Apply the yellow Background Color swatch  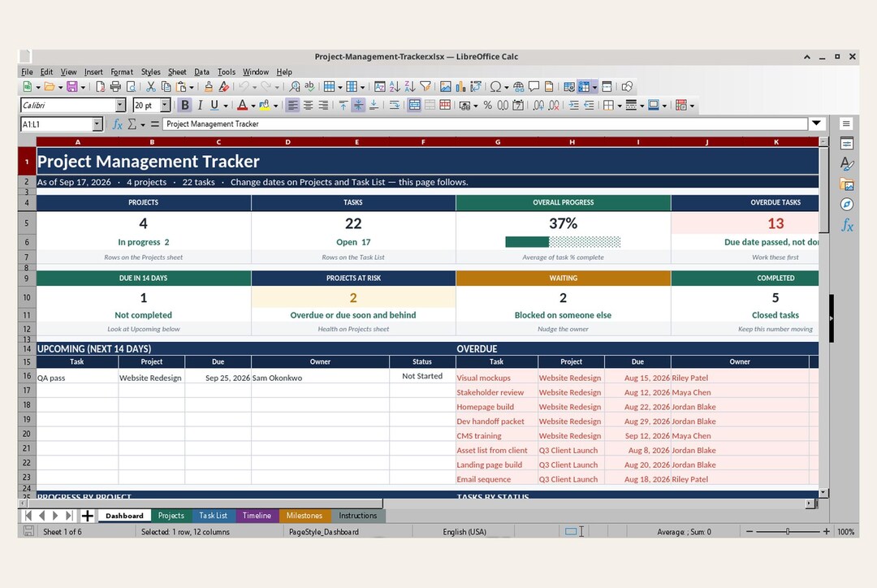click(265, 106)
